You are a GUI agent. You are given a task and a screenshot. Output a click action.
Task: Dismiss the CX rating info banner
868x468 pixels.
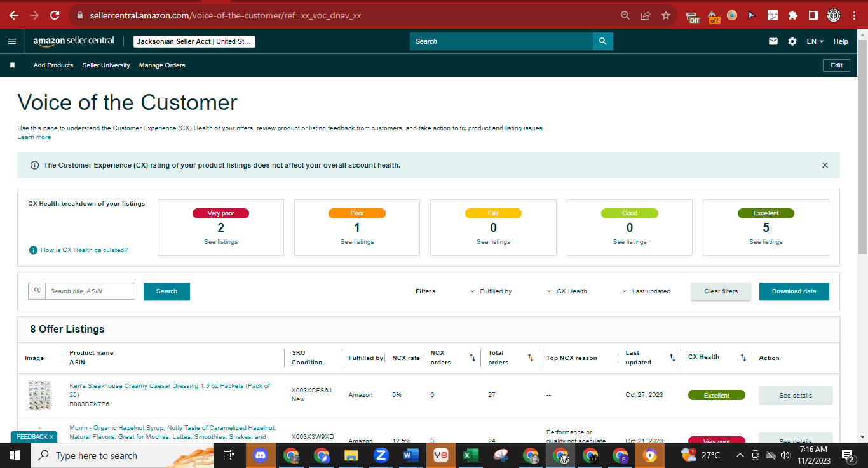point(825,165)
